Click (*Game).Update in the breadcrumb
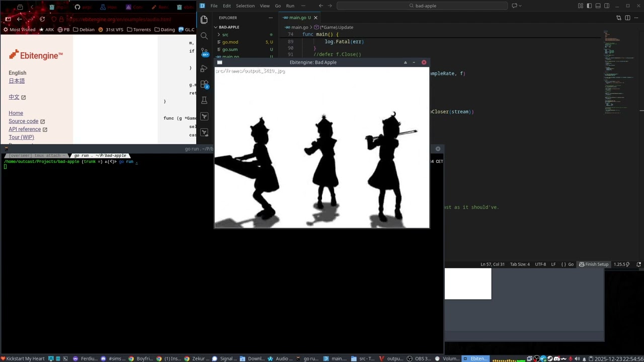Image resolution: width=644 pixels, height=362 pixels. pyautogui.click(x=336, y=27)
